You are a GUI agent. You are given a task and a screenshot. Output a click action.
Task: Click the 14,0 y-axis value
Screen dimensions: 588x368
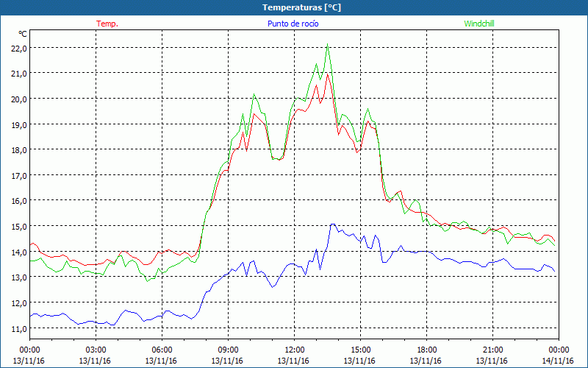pos(20,252)
